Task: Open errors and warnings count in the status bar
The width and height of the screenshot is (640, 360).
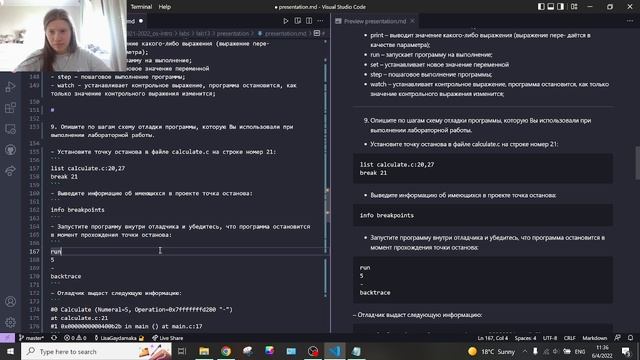Action: [x=75, y=338]
